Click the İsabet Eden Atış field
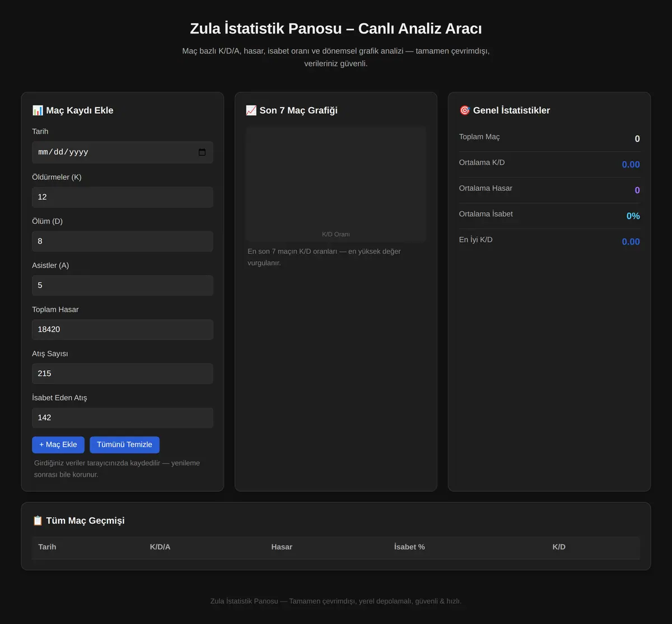 (x=123, y=418)
